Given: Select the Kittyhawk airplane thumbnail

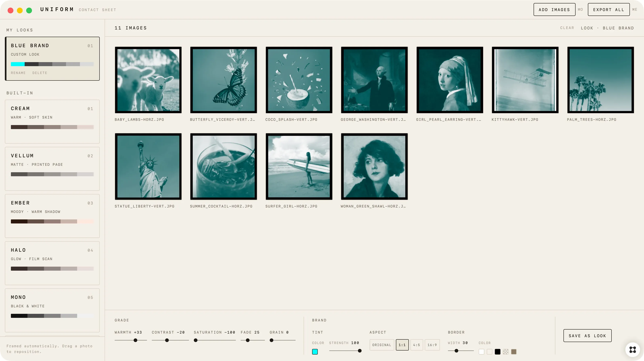Looking at the screenshot, I should pos(525,80).
